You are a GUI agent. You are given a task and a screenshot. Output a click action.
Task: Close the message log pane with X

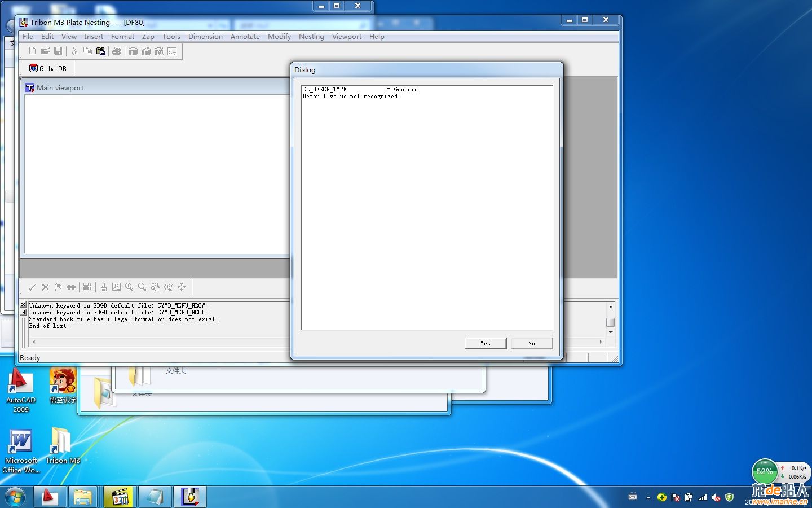(23, 305)
